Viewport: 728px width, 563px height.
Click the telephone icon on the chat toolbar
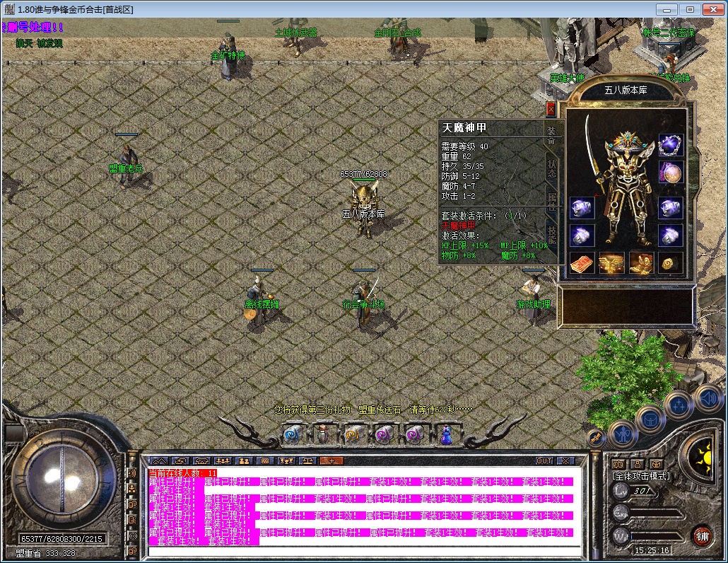pos(201,461)
